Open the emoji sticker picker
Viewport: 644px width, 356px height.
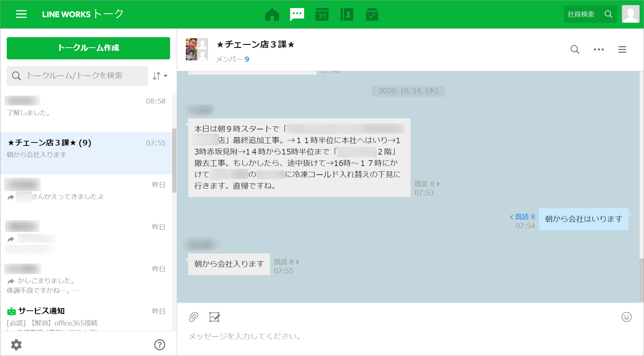click(626, 317)
